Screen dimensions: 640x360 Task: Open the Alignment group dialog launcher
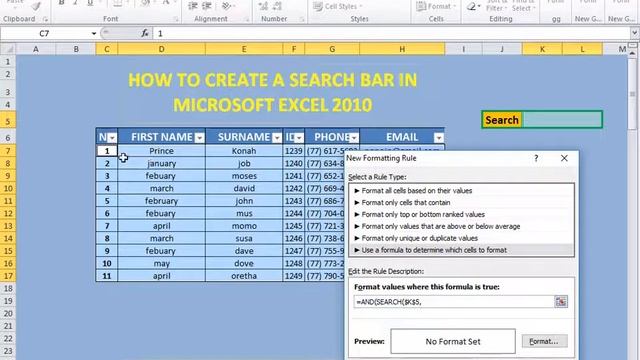point(247,19)
